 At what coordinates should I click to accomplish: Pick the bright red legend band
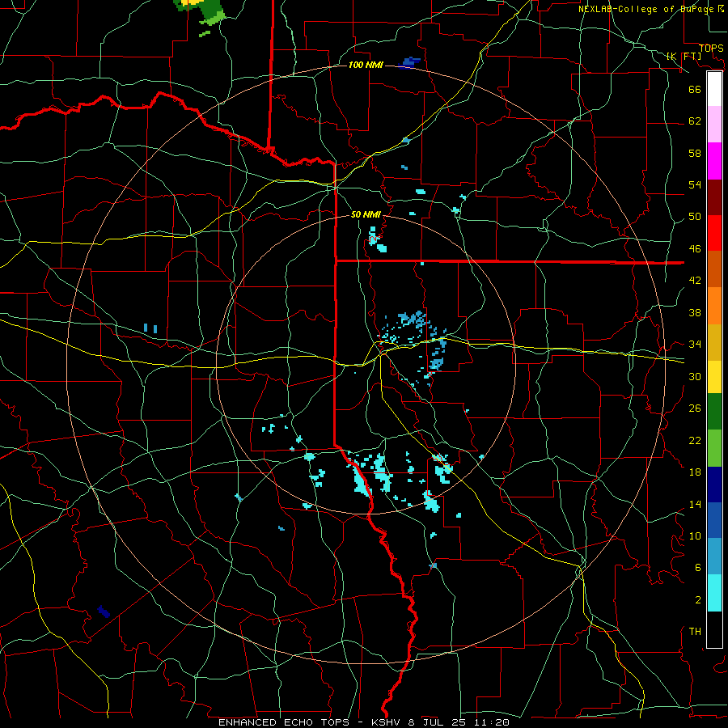tap(714, 233)
